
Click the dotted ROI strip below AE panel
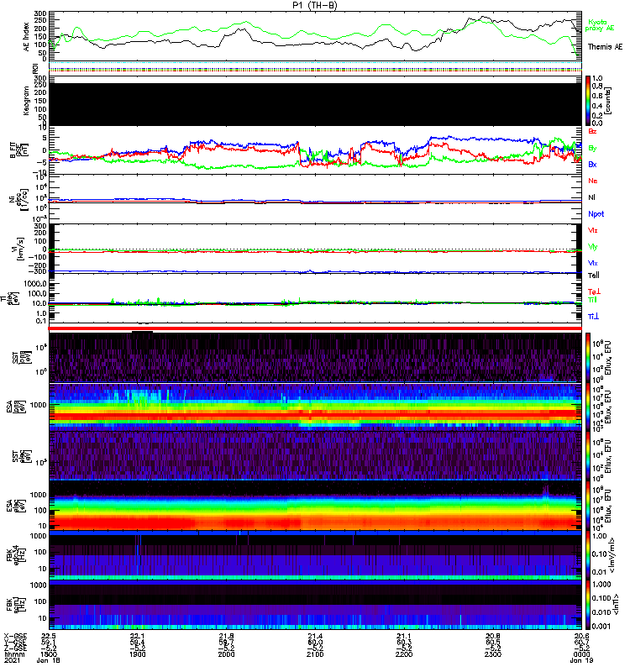[315, 67]
